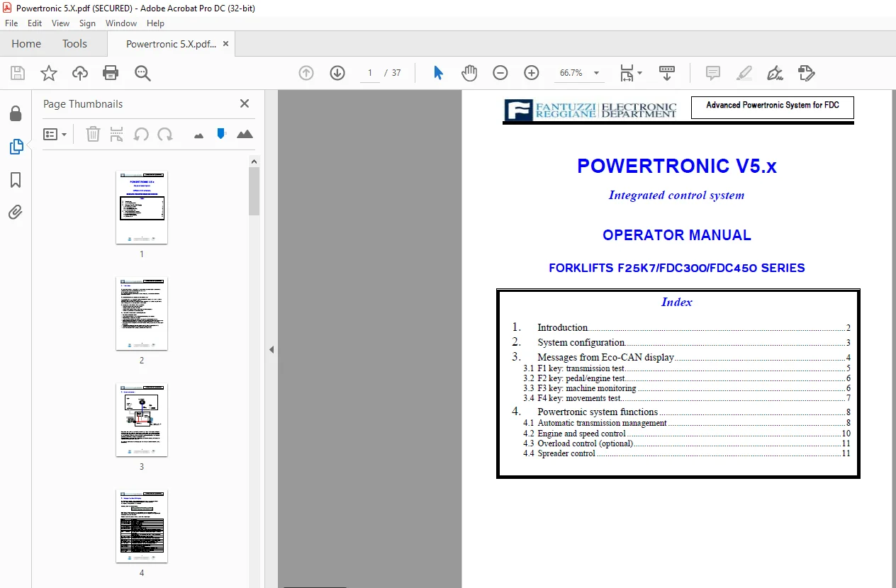The height and width of the screenshot is (588, 896).
Task: Expand the thumbnail options dropdown menu
Action: [x=55, y=134]
